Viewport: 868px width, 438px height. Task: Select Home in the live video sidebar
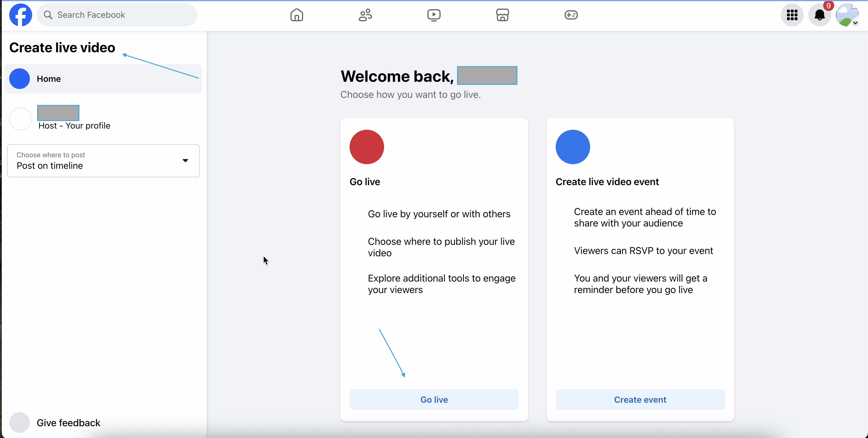[x=103, y=79]
